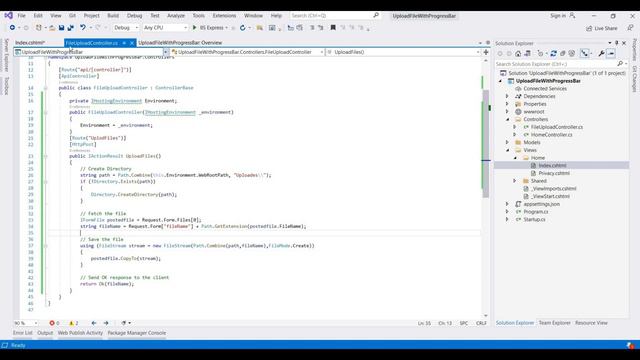This screenshot has height=360, width=640.
Task: Click the editor vertical scrollbar thumb
Action: click(x=486, y=143)
